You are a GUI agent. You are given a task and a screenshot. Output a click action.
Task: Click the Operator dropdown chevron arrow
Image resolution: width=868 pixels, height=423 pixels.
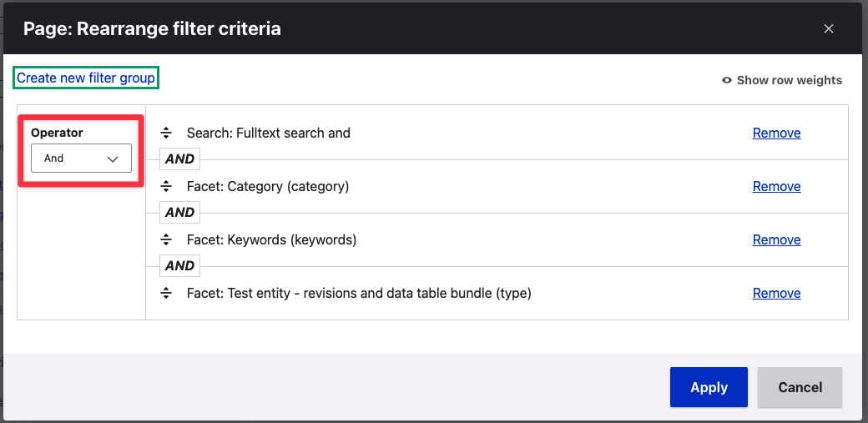point(113,159)
